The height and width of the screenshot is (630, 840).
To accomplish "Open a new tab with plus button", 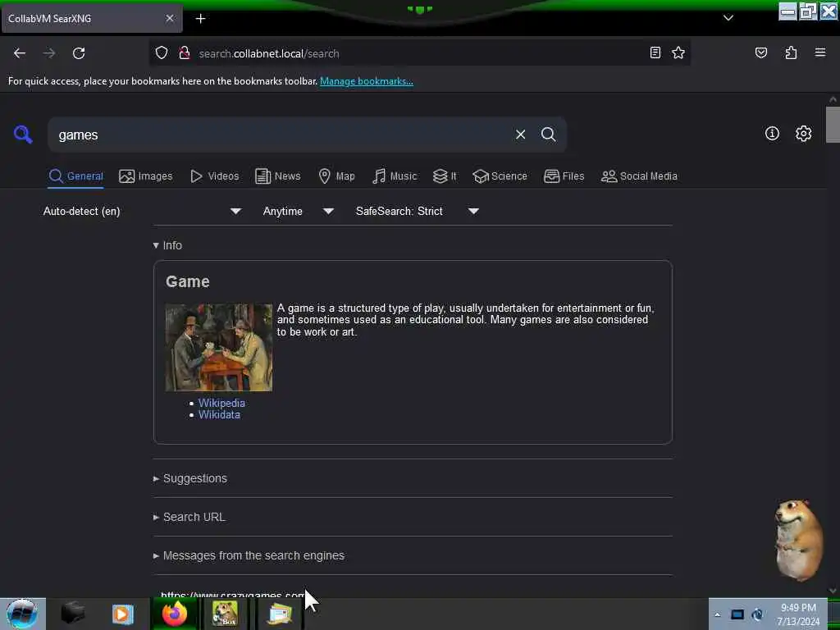I will pyautogui.click(x=200, y=19).
